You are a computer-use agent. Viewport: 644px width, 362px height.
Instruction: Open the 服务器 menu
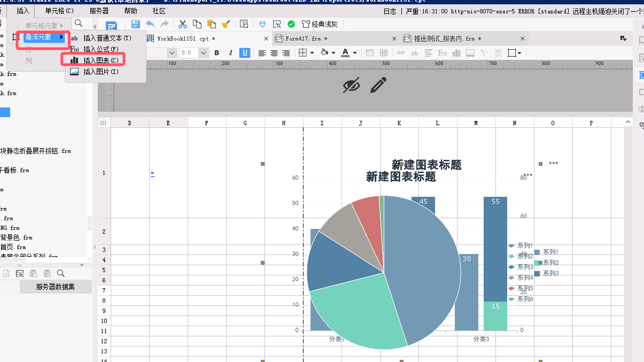(99, 11)
